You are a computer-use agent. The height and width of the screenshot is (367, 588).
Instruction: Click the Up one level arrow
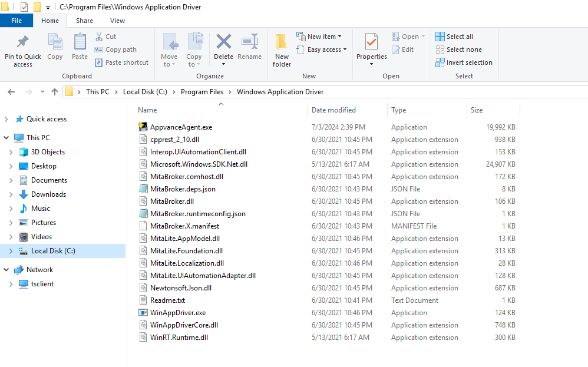pyautogui.click(x=55, y=92)
